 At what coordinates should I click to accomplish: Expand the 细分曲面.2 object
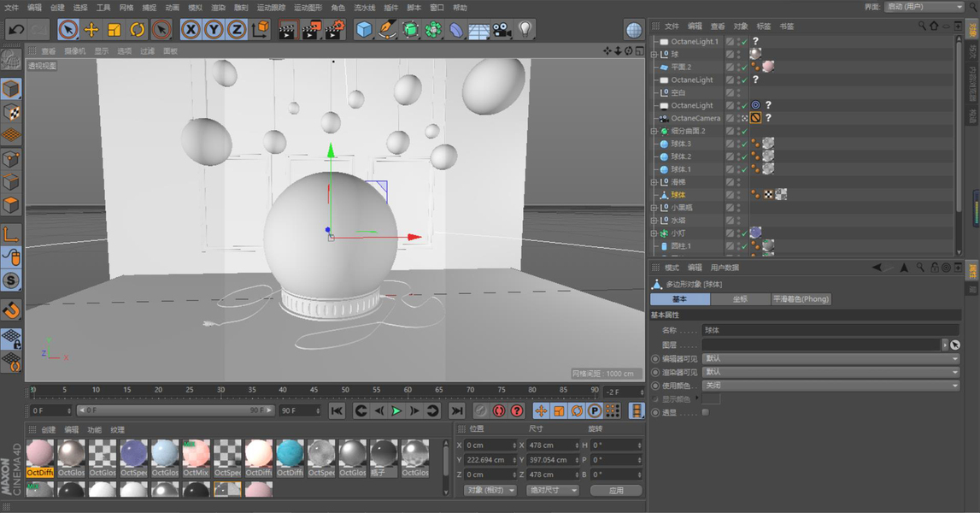tap(654, 132)
